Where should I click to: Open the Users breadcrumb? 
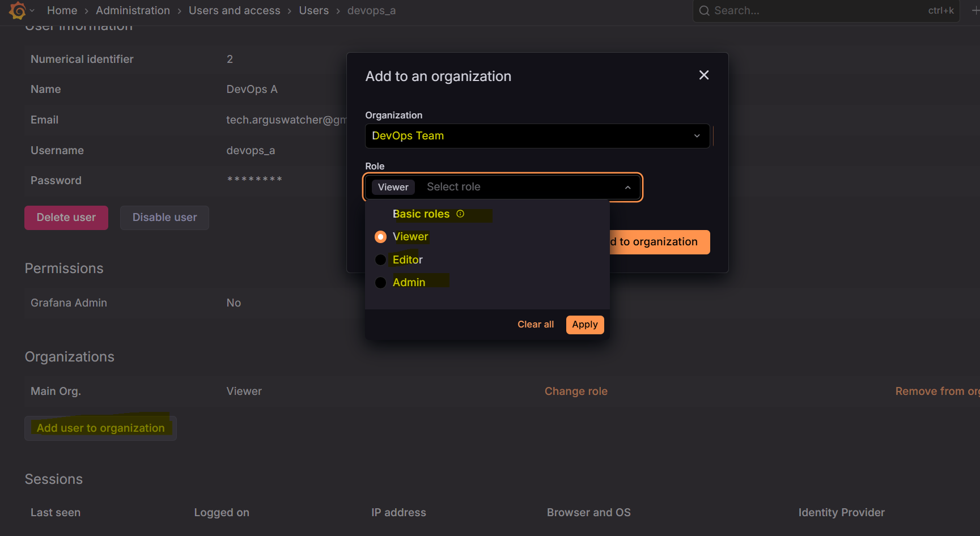click(314, 11)
